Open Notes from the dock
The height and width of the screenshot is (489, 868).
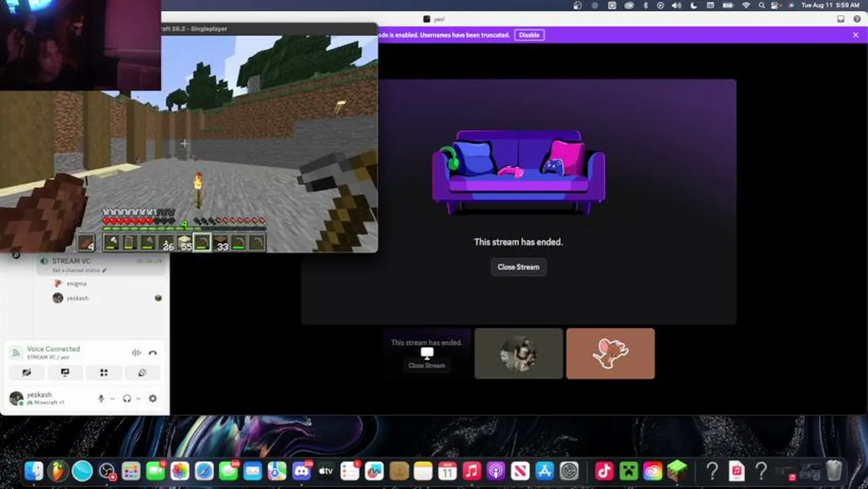tap(423, 471)
